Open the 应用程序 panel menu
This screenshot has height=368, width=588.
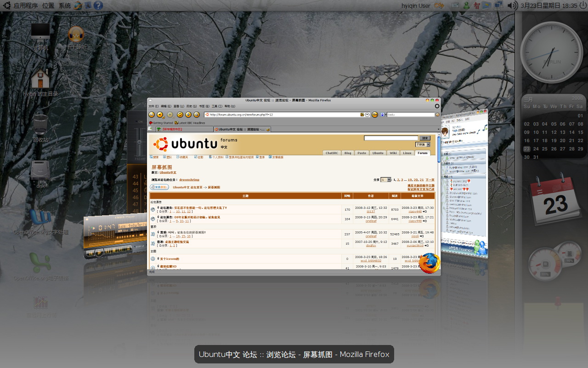26,6
